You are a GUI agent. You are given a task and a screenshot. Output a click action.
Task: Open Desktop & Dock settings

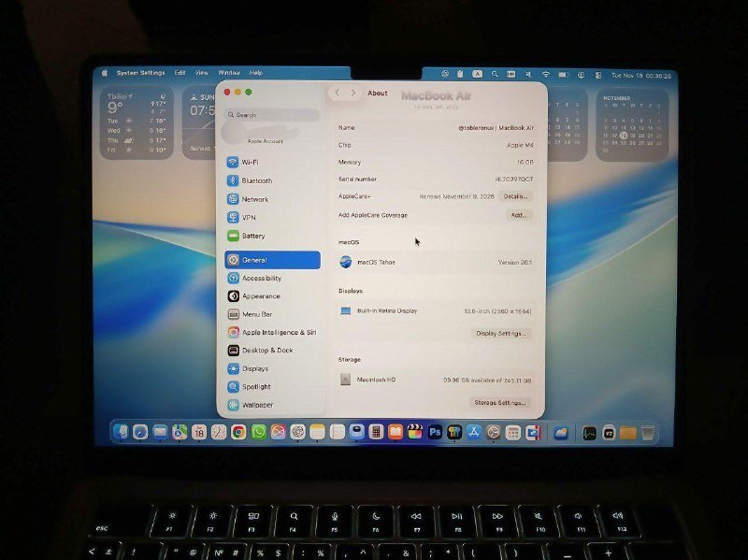pos(257,352)
